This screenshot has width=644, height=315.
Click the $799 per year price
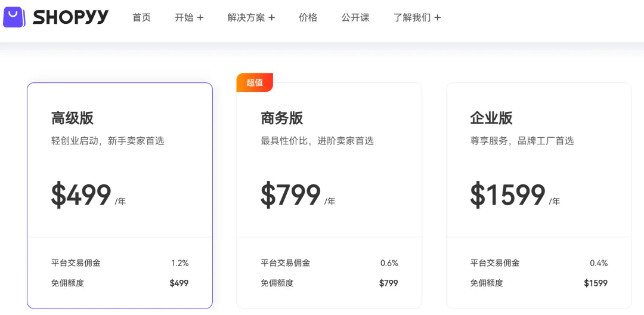tap(291, 195)
